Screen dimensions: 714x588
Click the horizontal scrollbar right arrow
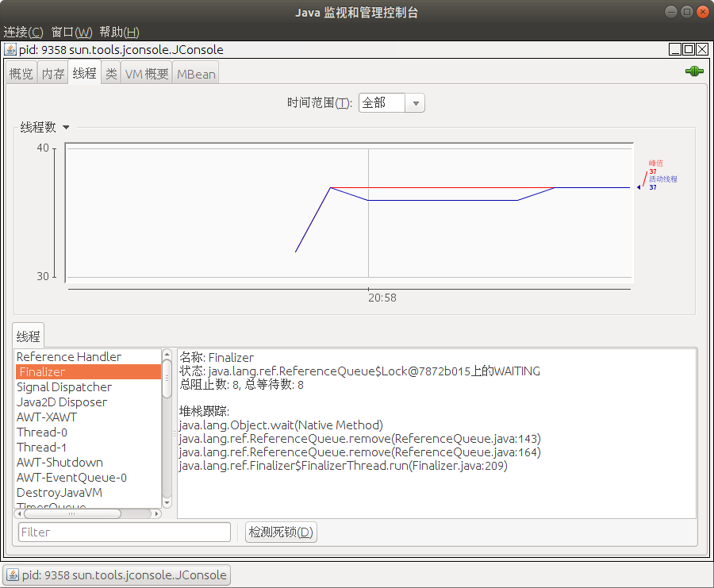click(x=156, y=513)
